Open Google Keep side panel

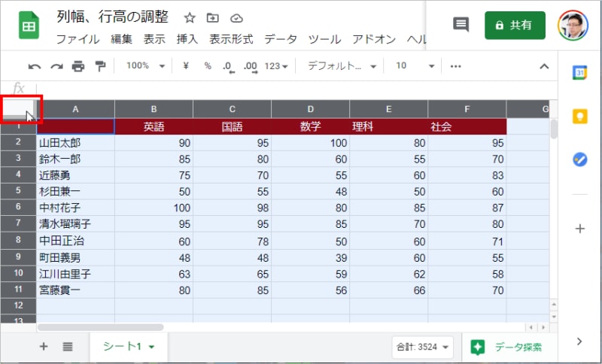pos(580,117)
